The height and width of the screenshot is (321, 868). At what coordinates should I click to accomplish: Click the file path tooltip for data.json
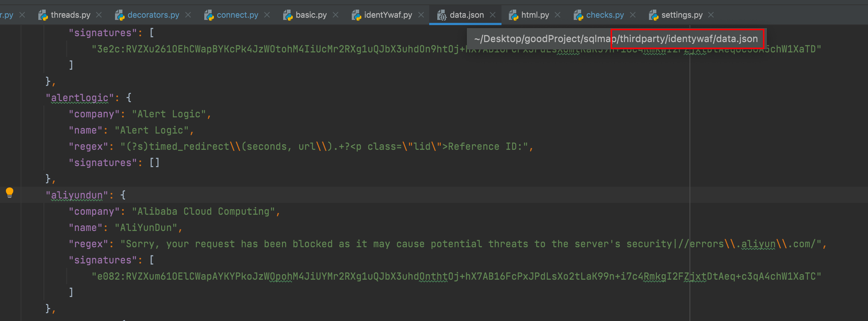click(616, 39)
